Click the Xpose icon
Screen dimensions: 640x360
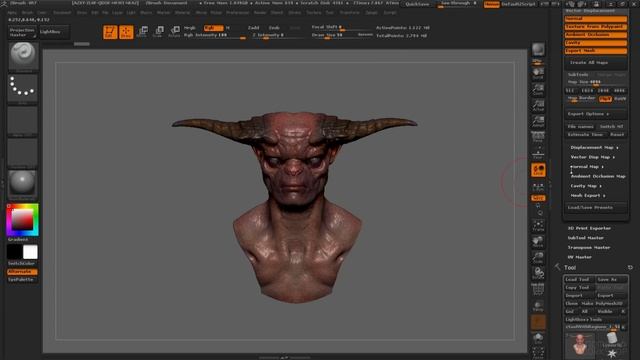click(x=538, y=353)
